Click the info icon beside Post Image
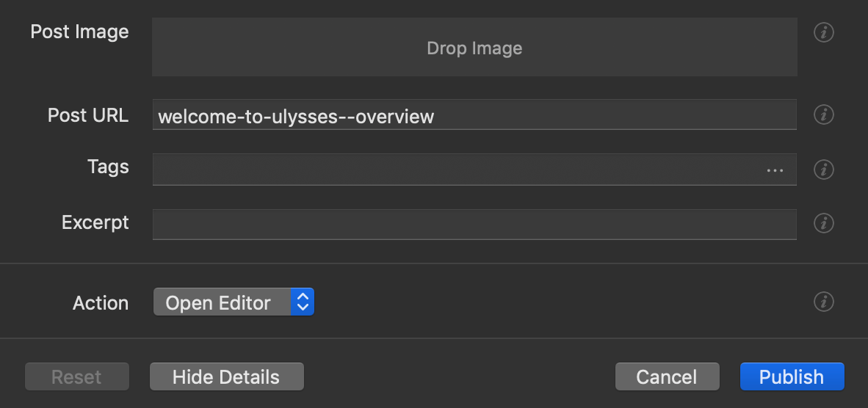 [x=824, y=33]
